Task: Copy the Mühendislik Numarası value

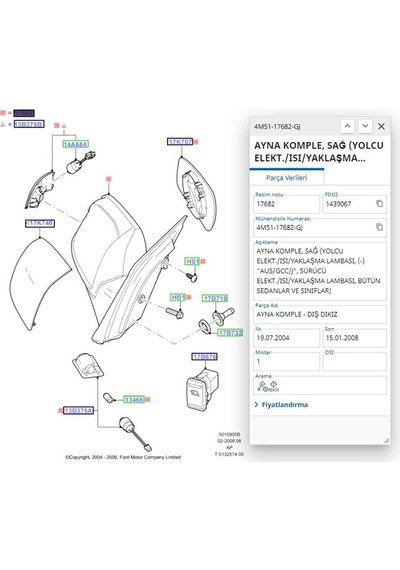Action: click(379, 227)
